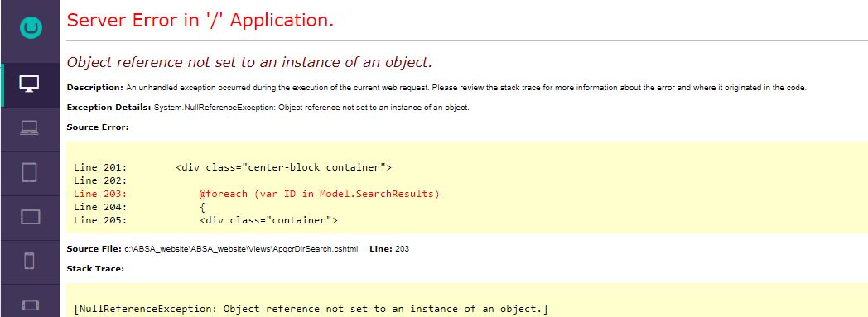Select the landscape tablet preview icon
The height and width of the screenshot is (317, 868).
coord(31,217)
